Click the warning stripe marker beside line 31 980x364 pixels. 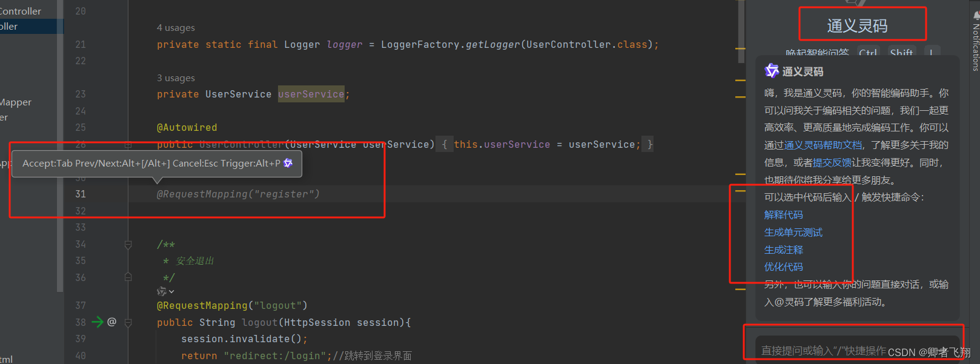(740, 191)
